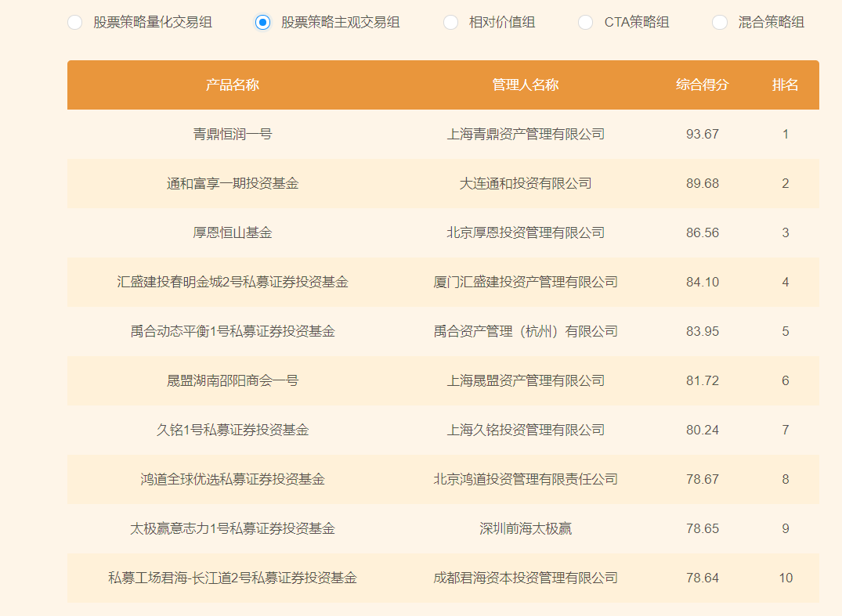Image resolution: width=842 pixels, height=616 pixels.
Task: Open 久铭1号私募证券投资基金
Action: point(233,430)
